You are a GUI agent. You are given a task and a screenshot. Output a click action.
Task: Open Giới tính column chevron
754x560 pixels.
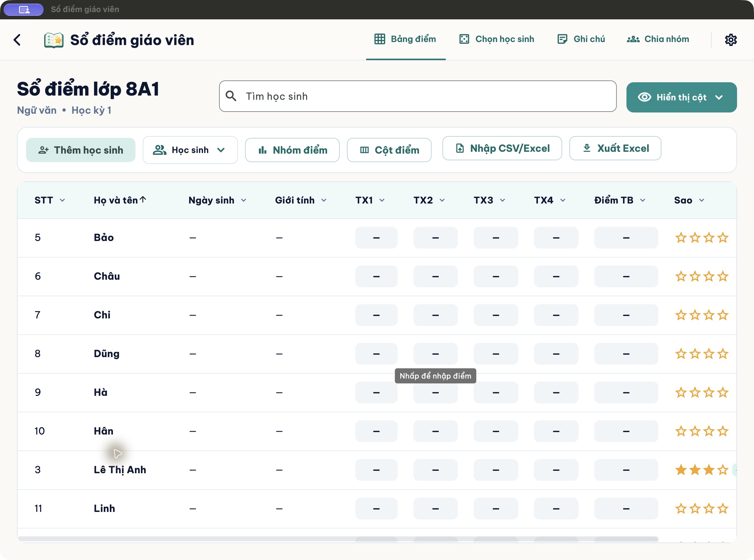324,200
